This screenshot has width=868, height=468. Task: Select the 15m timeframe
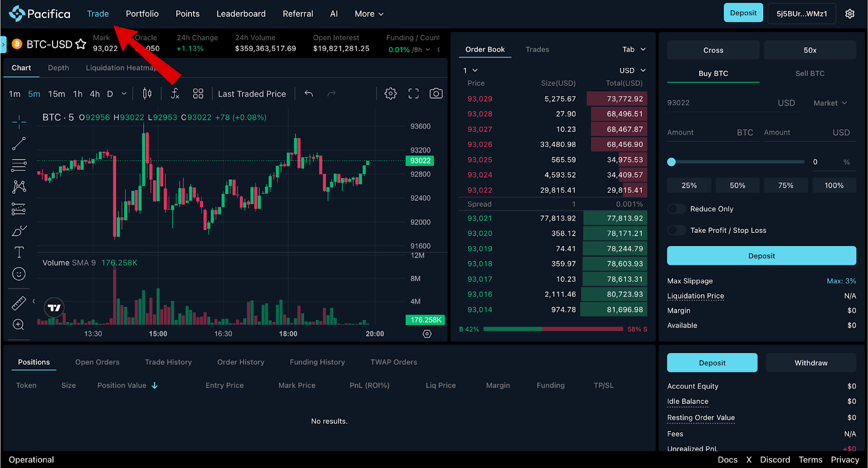pos(56,94)
